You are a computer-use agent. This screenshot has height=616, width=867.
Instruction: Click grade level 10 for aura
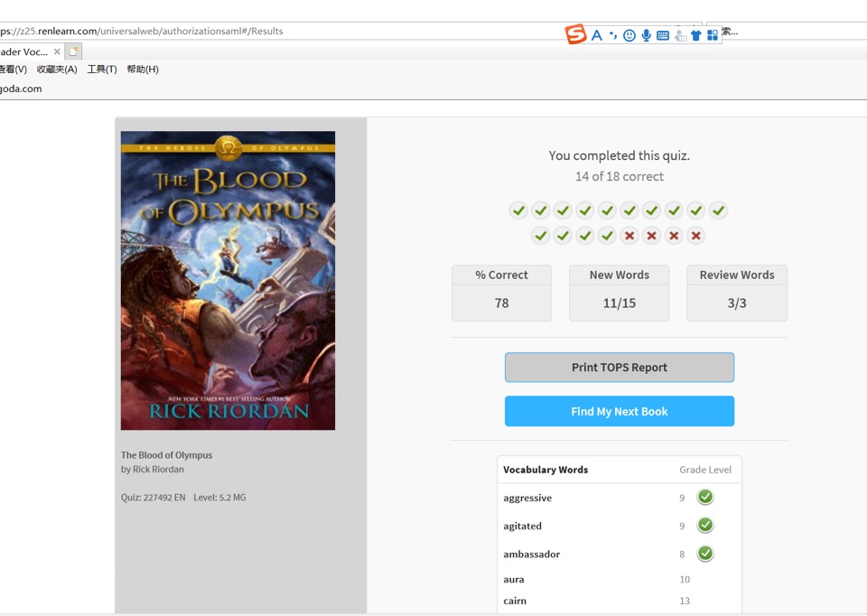685,580
